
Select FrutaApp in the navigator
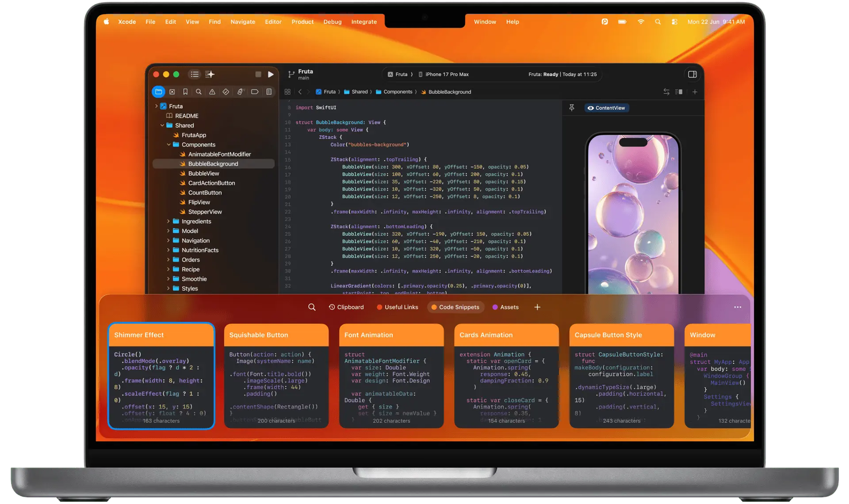[x=189, y=135]
